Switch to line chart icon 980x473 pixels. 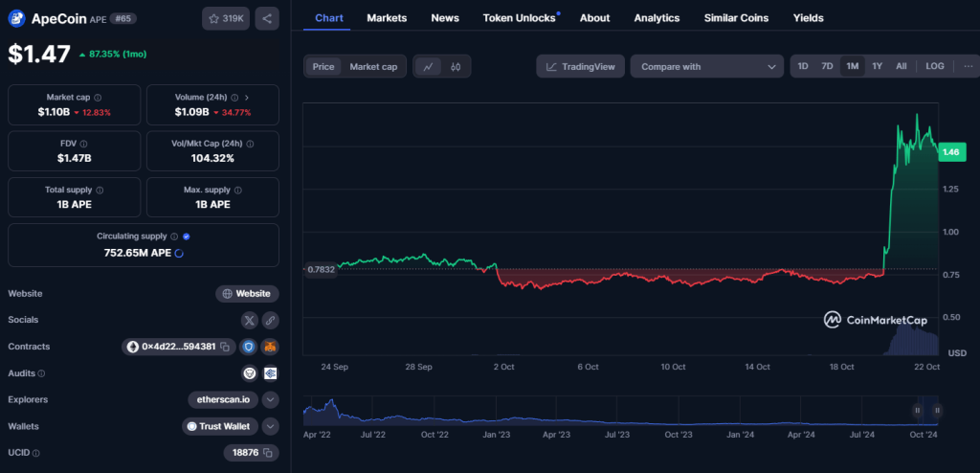tap(429, 66)
